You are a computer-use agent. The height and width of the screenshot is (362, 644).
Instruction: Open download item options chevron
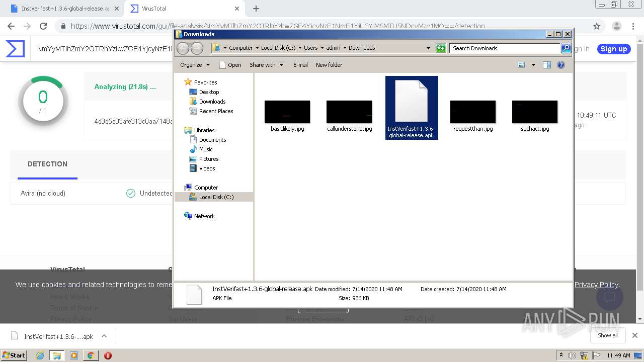pos(104,336)
